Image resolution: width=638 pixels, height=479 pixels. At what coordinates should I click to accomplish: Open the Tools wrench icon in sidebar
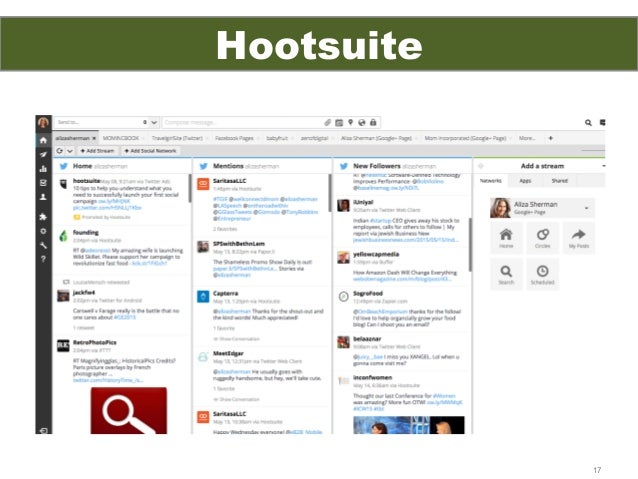(x=43, y=245)
